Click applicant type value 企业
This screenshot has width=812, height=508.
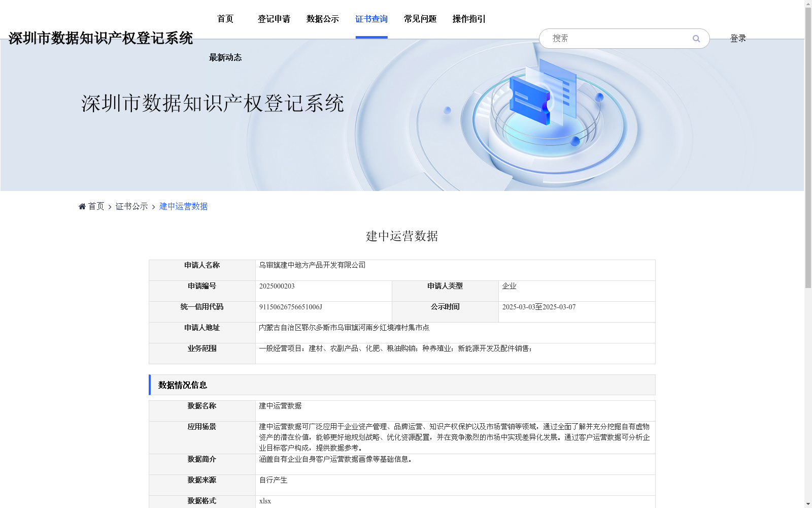click(509, 286)
